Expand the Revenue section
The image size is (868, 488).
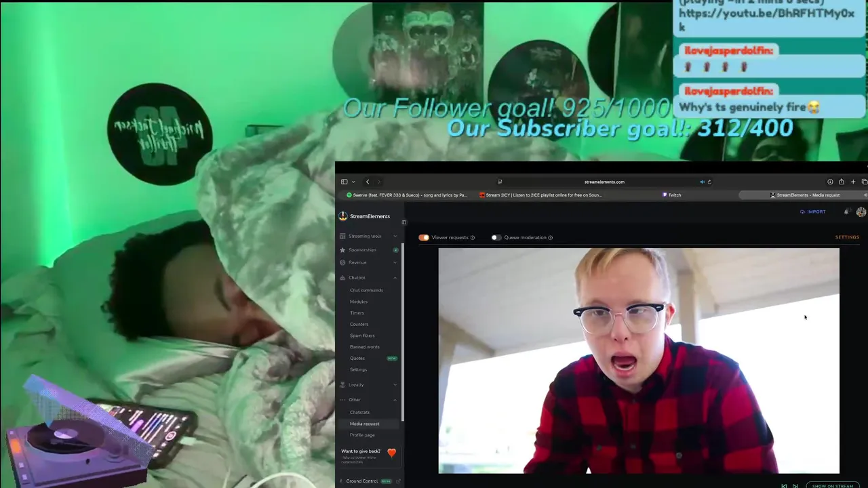click(x=369, y=262)
